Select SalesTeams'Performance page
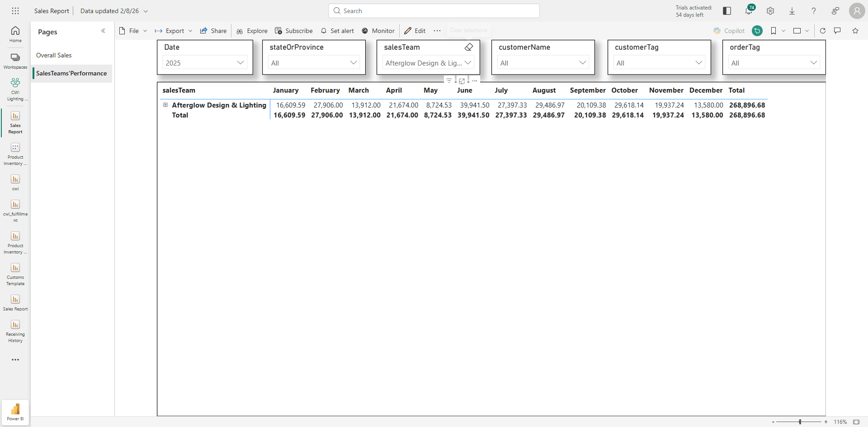The width and height of the screenshot is (868, 427). pyautogui.click(x=71, y=73)
